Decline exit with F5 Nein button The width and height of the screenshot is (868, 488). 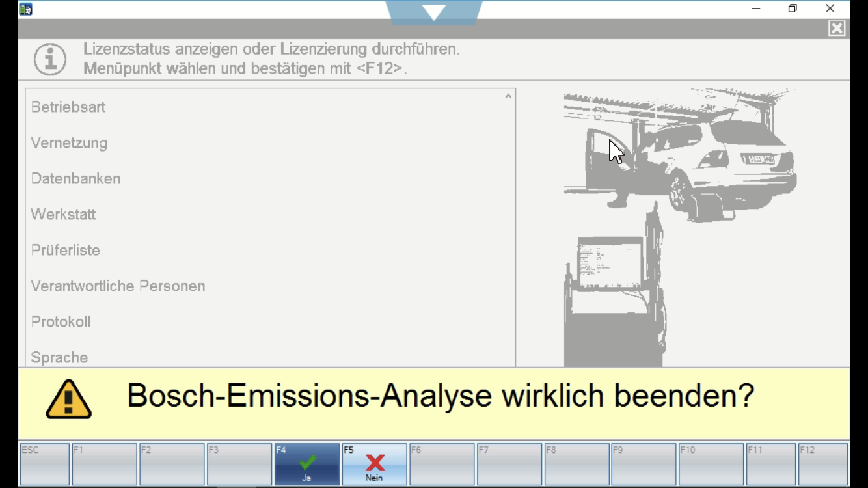pos(374,464)
